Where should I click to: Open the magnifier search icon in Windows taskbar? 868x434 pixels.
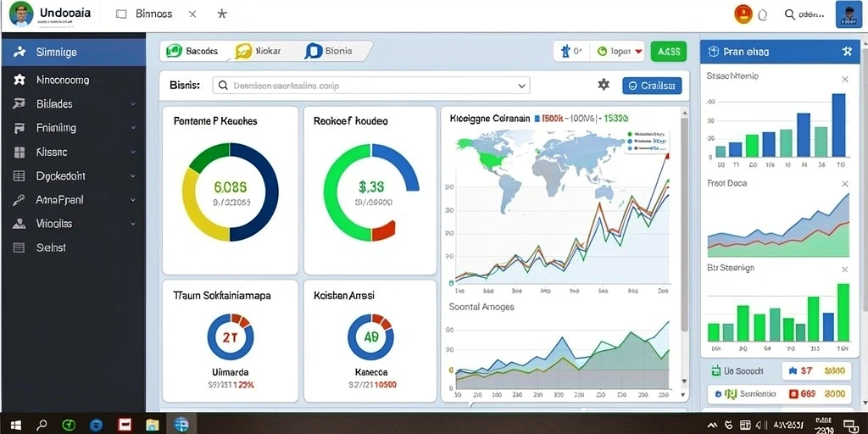(42, 425)
